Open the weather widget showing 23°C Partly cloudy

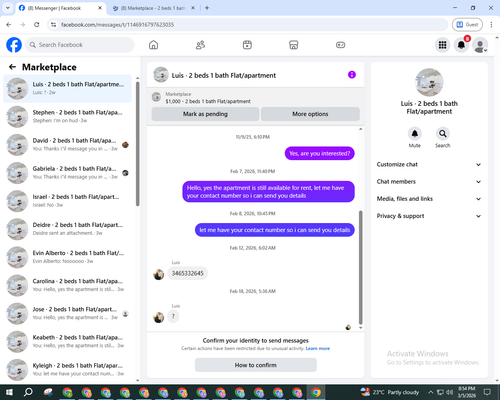pos(390,392)
